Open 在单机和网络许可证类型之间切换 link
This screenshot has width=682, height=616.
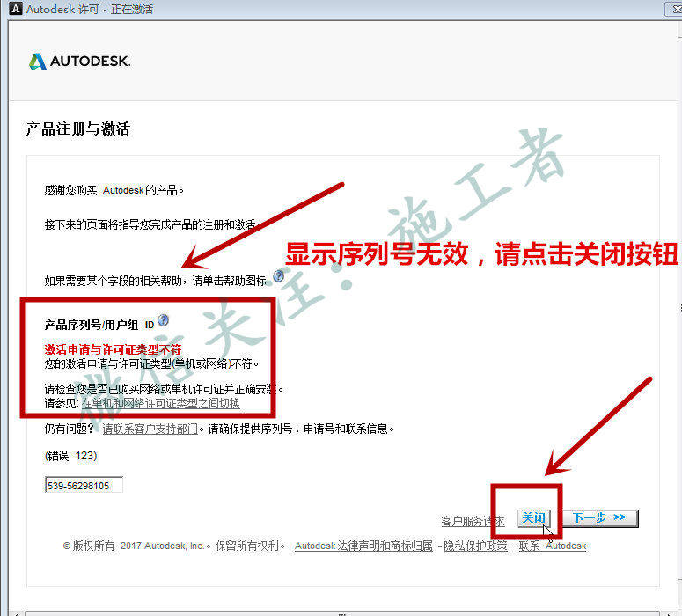coord(160,403)
